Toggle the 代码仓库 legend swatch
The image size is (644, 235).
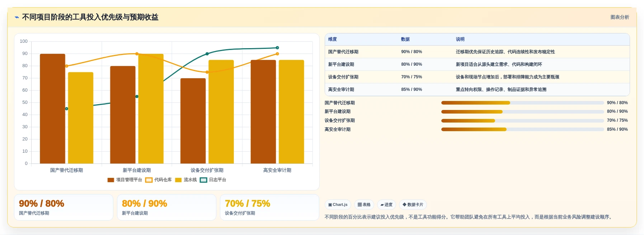click(x=149, y=180)
